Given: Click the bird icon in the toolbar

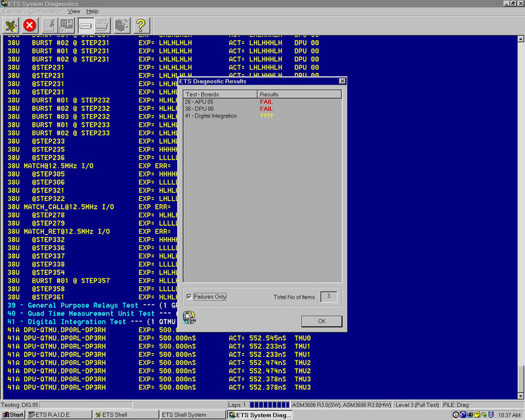Looking at the screenshot, I should click(10, 26).
